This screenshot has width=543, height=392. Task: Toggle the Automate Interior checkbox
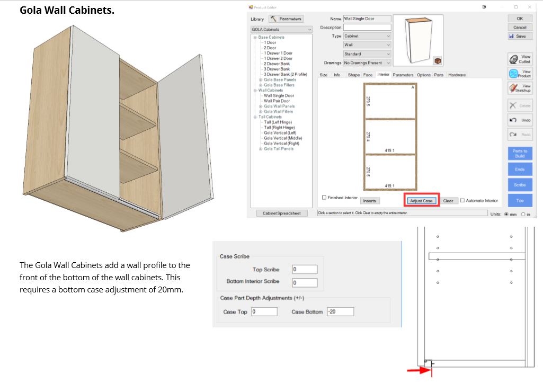tap(462, 201)
